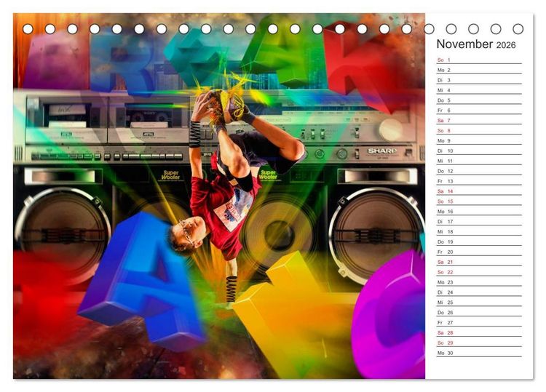Select the row 'Do 26'
The height and width of the screenshot is (392, 546).
pos(479,312)
